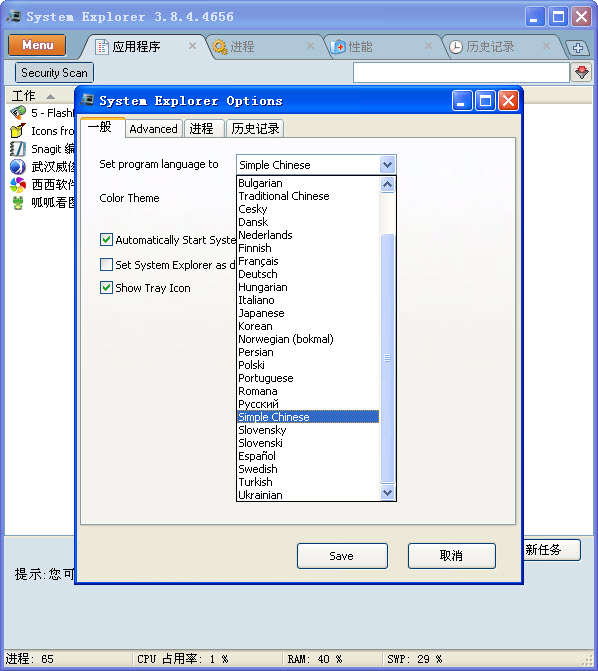Click the red search arrow icon beside search box
Viewport: 598px width, 671px height.
pyautogui.click(x=582, y=72)
